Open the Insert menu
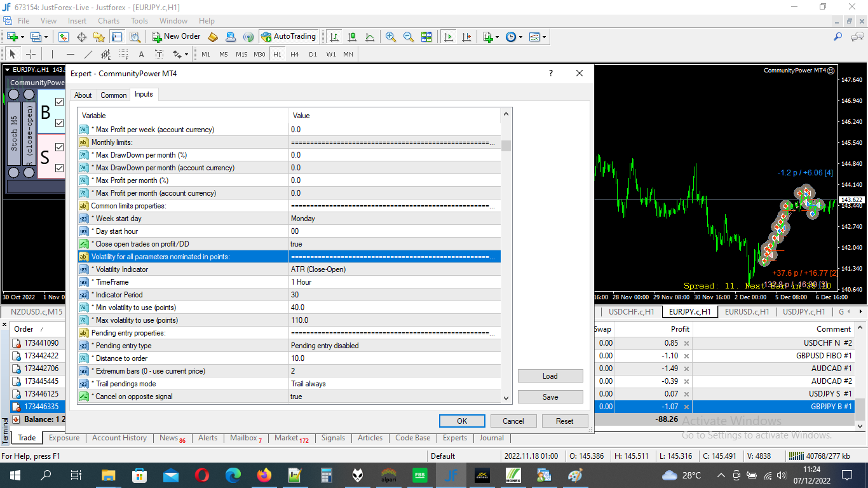This screenshot has width=868, height=488. tap(77, 21)
